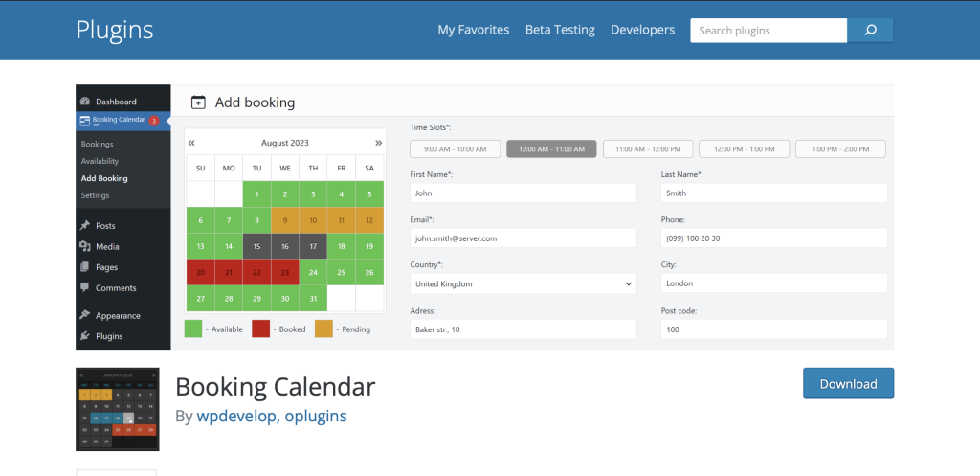This screenshot has width=980, height=476.
Task: Click the Dashboard gauge icon
Action: coord(85,102)
